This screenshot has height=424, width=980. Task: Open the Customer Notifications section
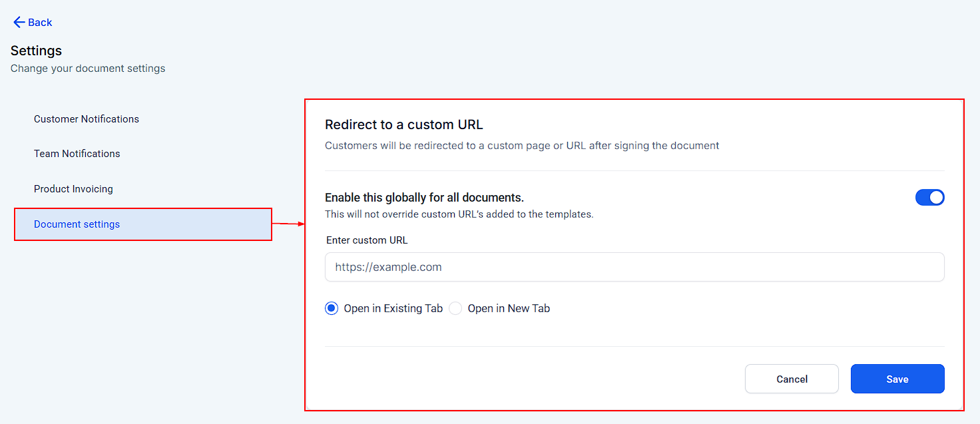pyautogui.click(x=87, y=119)
